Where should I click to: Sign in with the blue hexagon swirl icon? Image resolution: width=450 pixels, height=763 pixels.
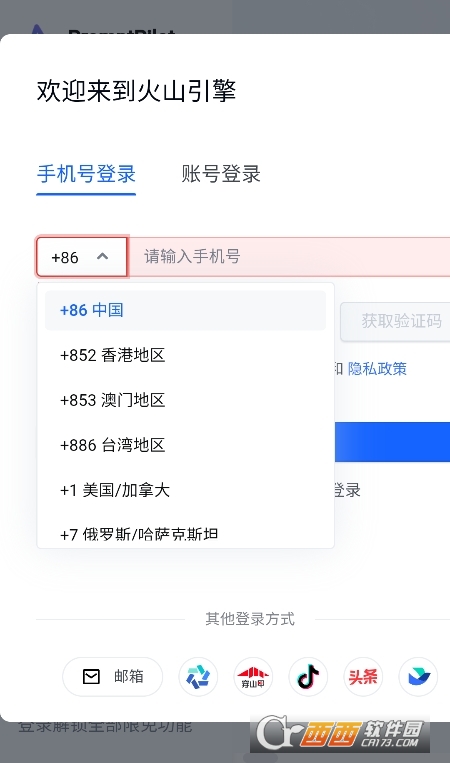(x=198, y=676)
